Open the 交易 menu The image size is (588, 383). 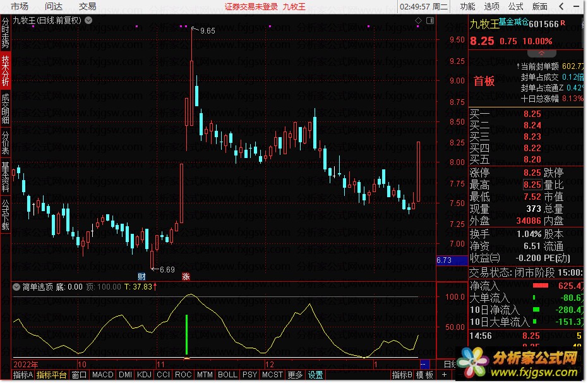coord(87,6)
